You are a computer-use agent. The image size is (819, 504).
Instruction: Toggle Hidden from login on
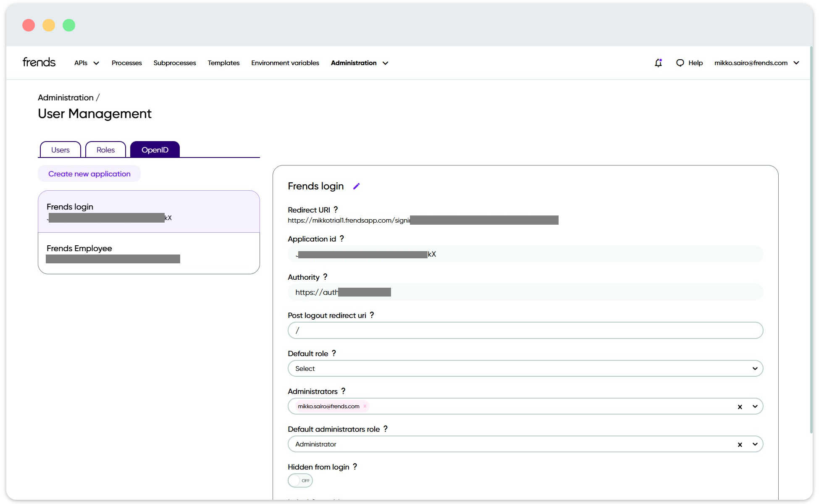pyautogui.click(x=300, y=480)
